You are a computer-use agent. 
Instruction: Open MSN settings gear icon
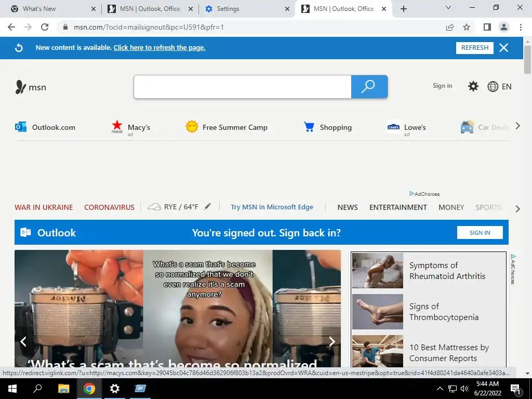[x=473, y=86]
